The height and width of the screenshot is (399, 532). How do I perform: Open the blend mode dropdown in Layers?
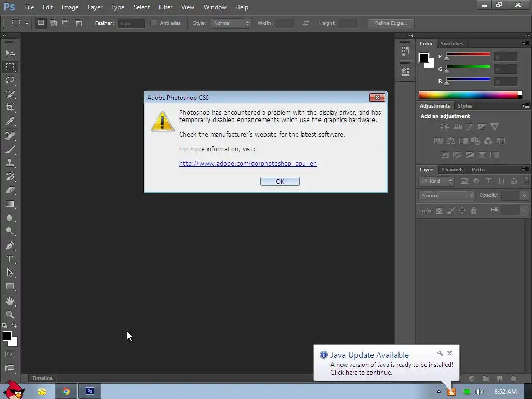(447, 196)
